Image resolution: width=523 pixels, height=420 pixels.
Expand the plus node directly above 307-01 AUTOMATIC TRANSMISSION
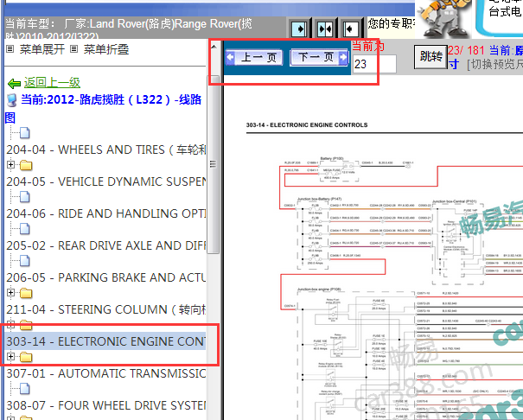point(10,357)
